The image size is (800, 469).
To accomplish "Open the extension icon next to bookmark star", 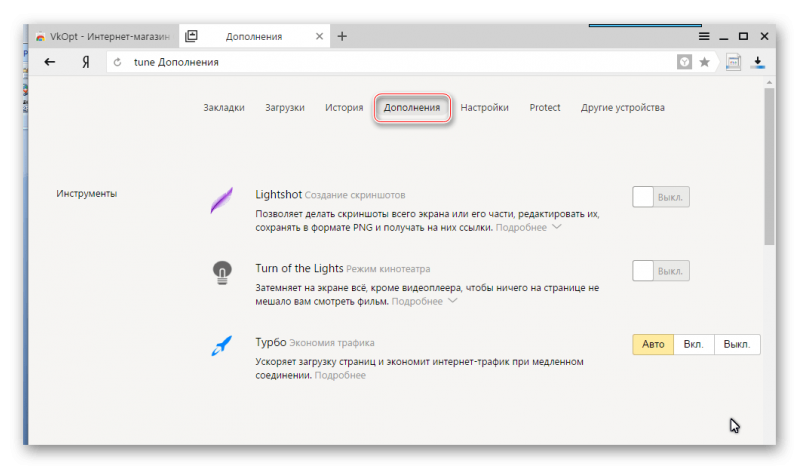I will 733,62.
